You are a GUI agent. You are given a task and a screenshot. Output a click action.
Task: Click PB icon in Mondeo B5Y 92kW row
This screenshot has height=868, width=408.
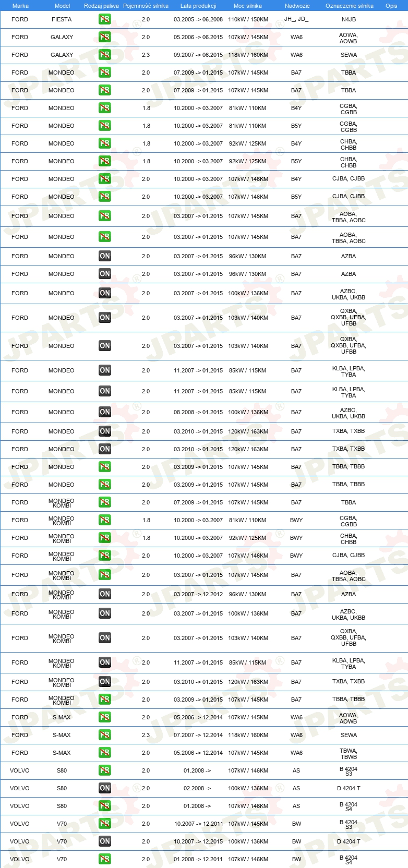[x=105, y=161]
